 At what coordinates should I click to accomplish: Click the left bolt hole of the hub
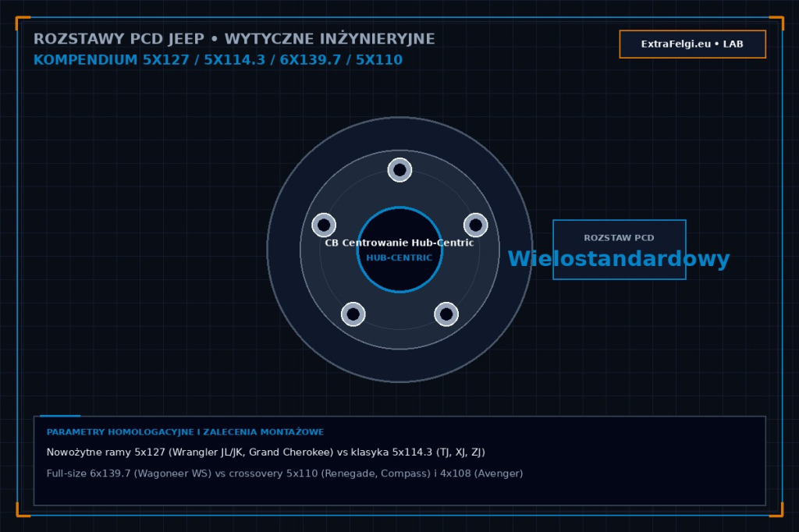[324, 225]
